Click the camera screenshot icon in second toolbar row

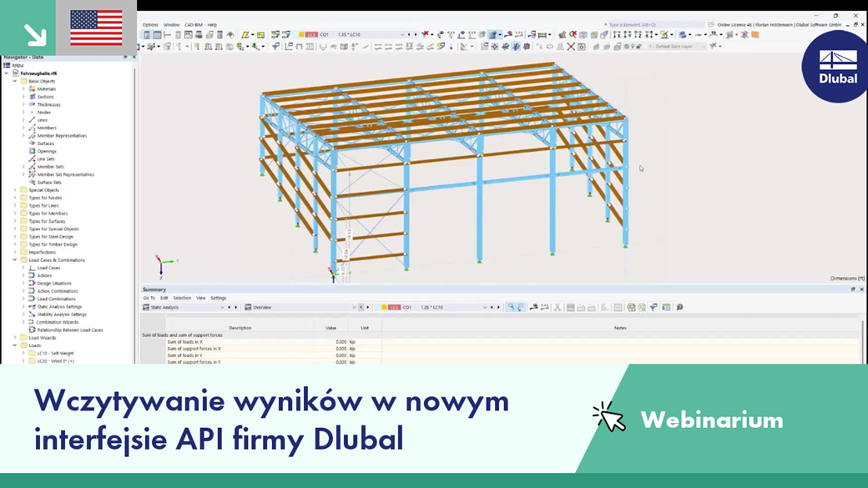coord(581,47)
